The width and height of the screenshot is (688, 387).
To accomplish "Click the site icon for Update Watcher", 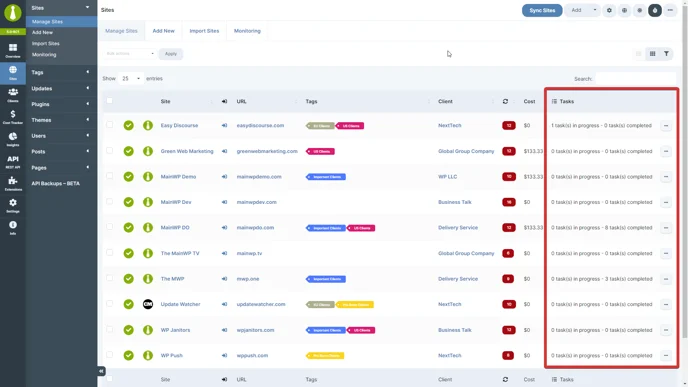I will (x=148, y=304).
